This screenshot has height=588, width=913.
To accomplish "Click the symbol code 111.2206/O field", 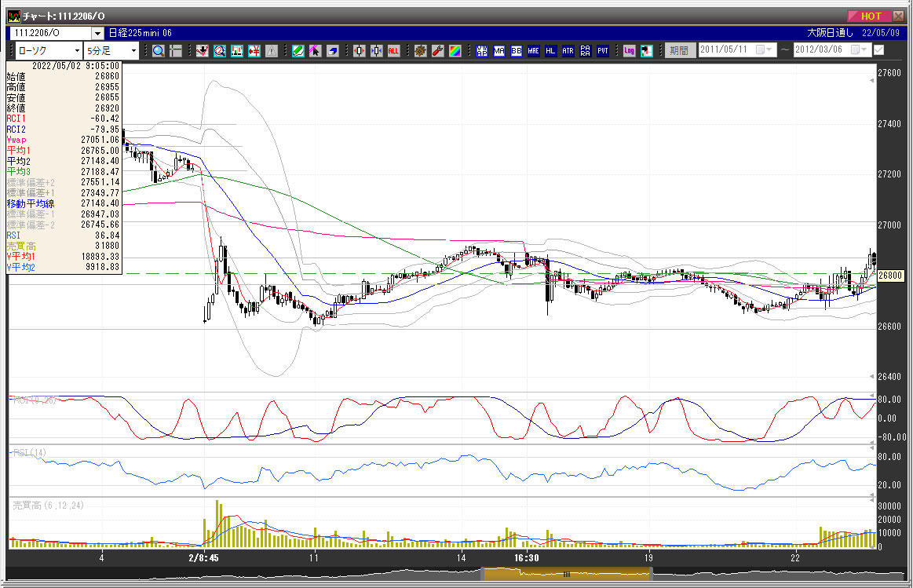I will coord(51,33).
